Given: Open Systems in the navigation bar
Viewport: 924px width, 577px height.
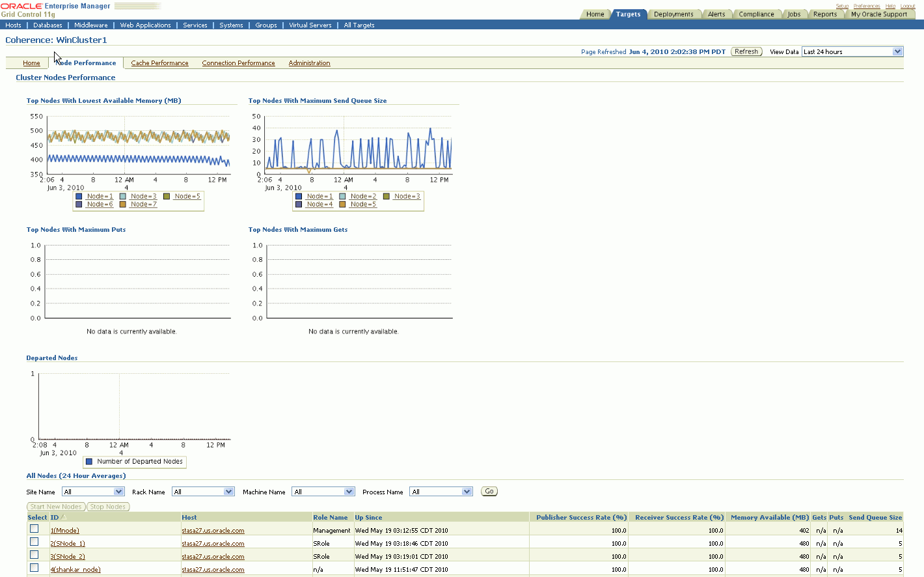Looking at the screenshot, I should [x=231, y=25].
